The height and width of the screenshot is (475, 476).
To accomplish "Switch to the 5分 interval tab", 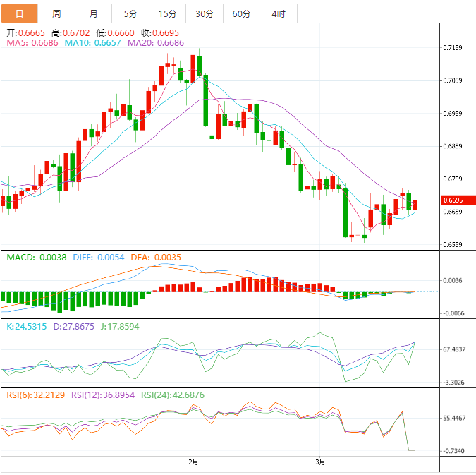I will point(130,13).
